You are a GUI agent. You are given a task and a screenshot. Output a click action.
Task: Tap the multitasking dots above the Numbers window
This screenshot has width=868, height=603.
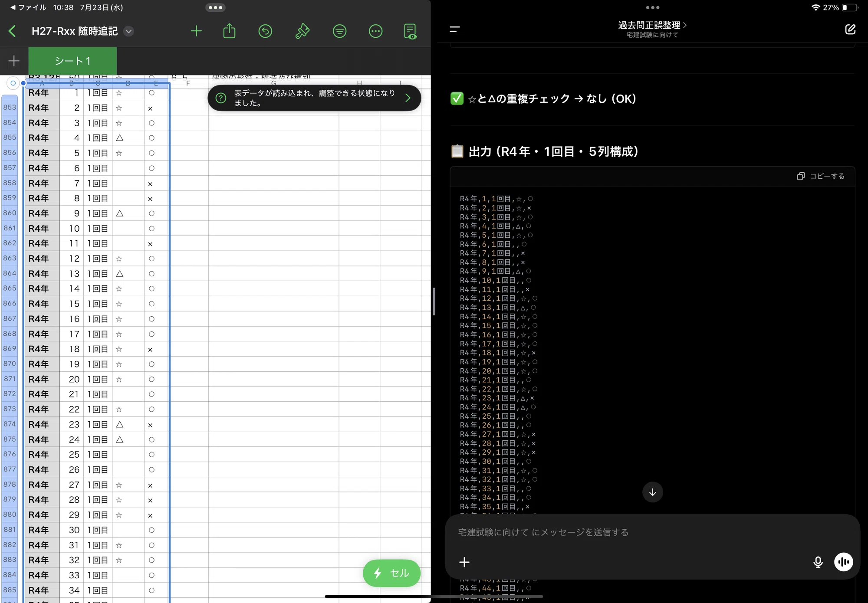215,7
